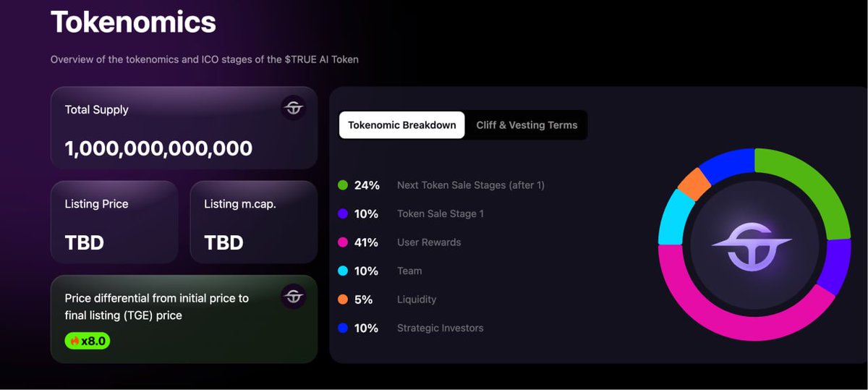Click the Next Token Sale Stages label
This screenshot has height=390, width=868.
[x=471, y=185]
